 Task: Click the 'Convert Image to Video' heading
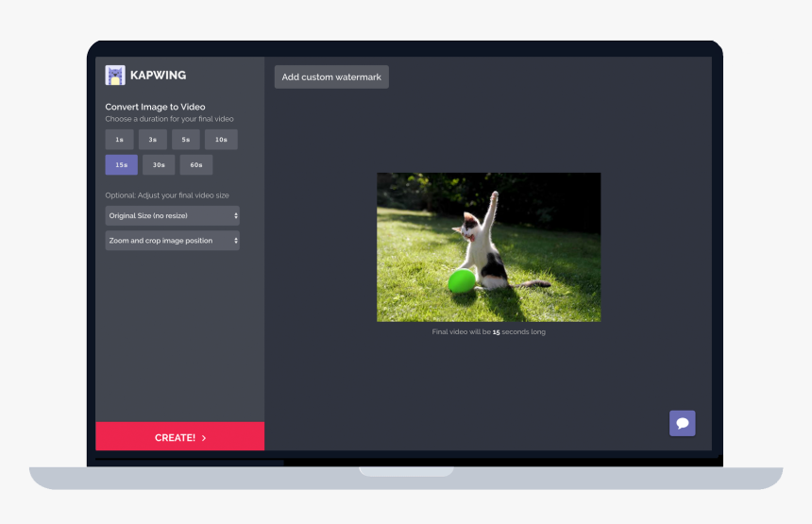[x=156, y=107]
